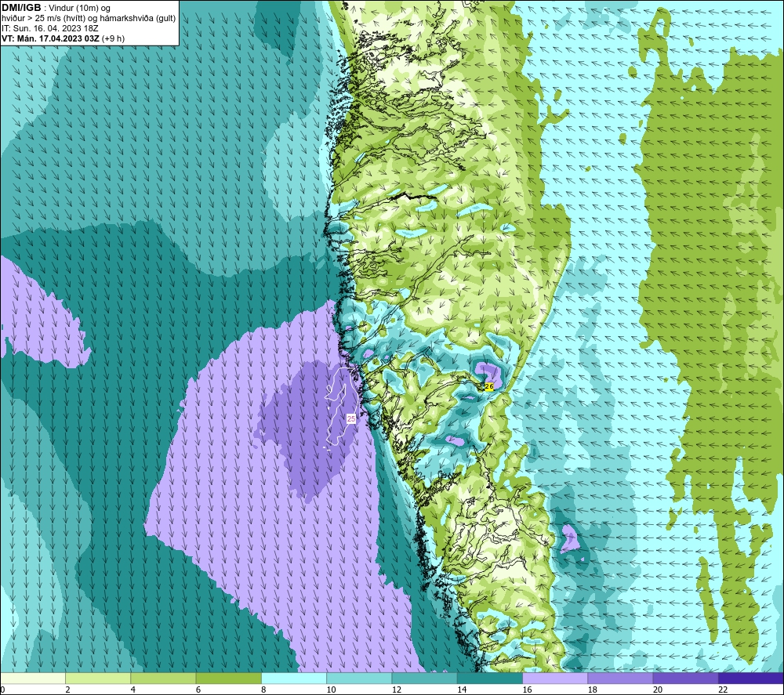Image resolution: width=784 pixels, height=695 pixels.
Task: Click the 'VT: Mán. 17.04.2023 03Z' valid time
Action: tap(50, 38)
